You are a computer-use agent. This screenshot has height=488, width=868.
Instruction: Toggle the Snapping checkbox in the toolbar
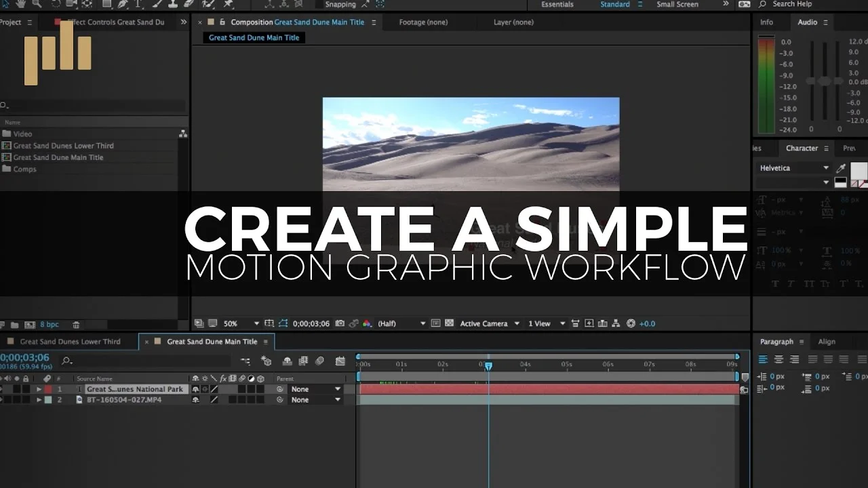(x=319, y=4)
